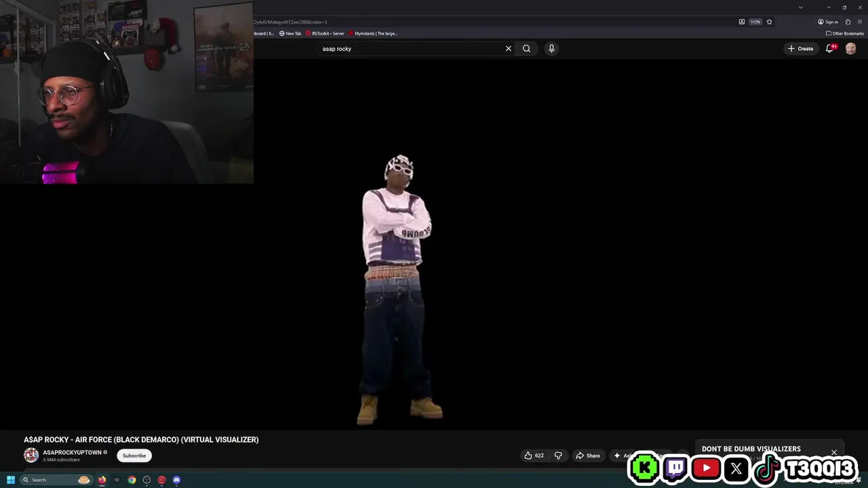Share the video
This screenshot has width=868, height=488.
point(588,455)
